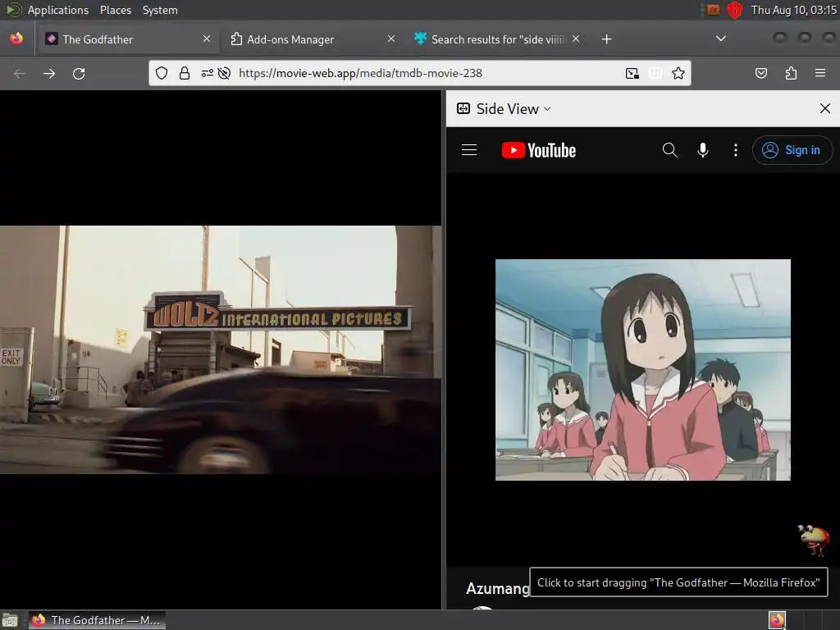The width and height of the screenshot is (840, 630).
Task: Open Pocket save button
Action: point(761,73)
